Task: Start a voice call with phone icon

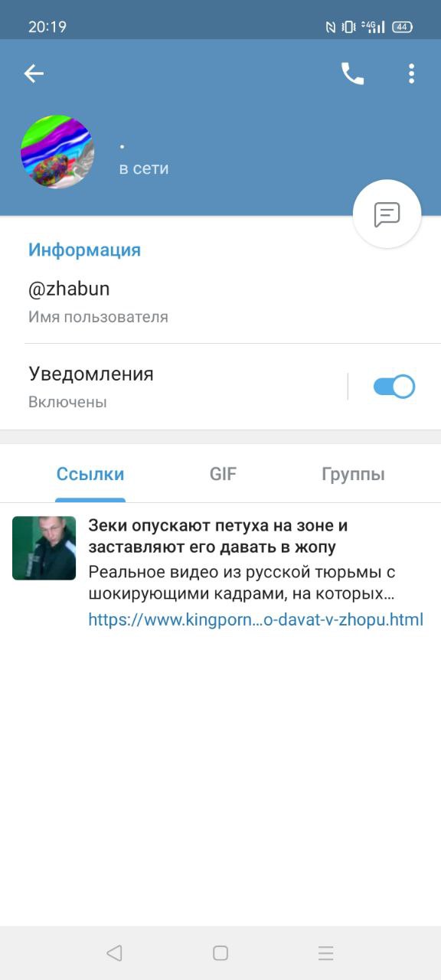Action: click(352, 73)
